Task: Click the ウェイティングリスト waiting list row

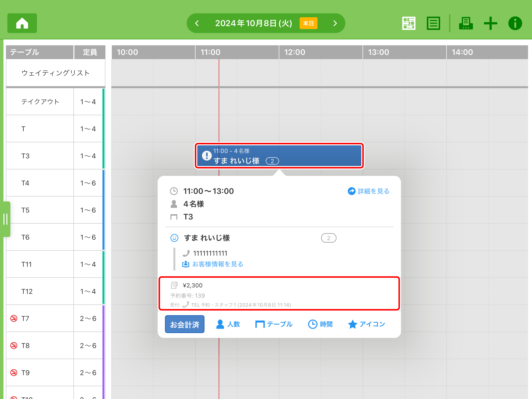Action: tap(55, 73)
